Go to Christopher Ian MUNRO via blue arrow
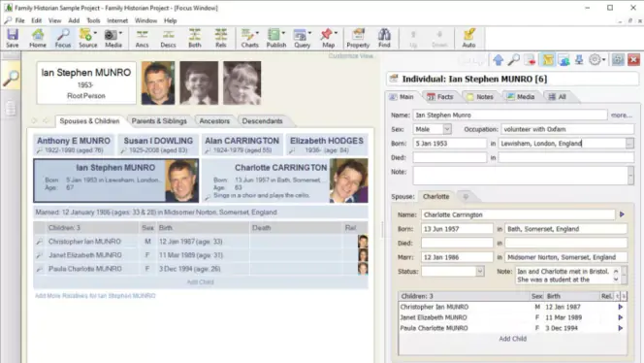644x363 pixels. point(620,307)
